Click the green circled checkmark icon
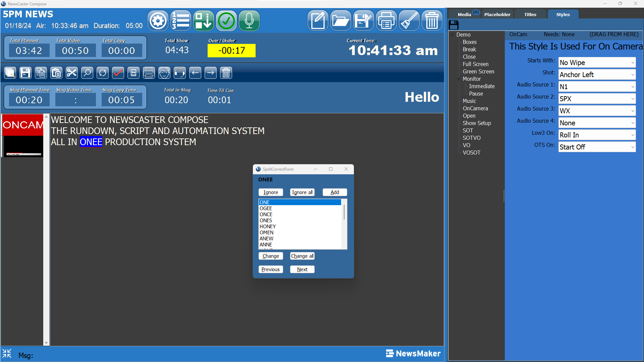Image resolution: width=644 pixels, height=362 pixels. (226, 21)
